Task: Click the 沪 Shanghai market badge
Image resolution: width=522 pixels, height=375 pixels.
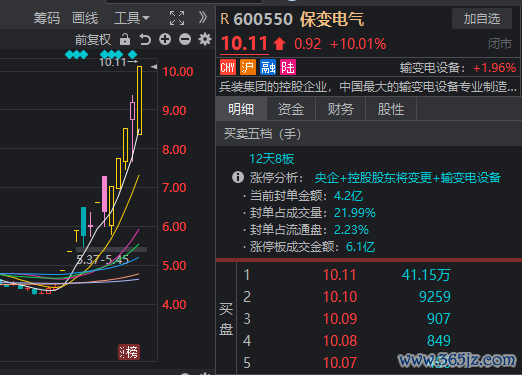Action: (x=248, y=67)
